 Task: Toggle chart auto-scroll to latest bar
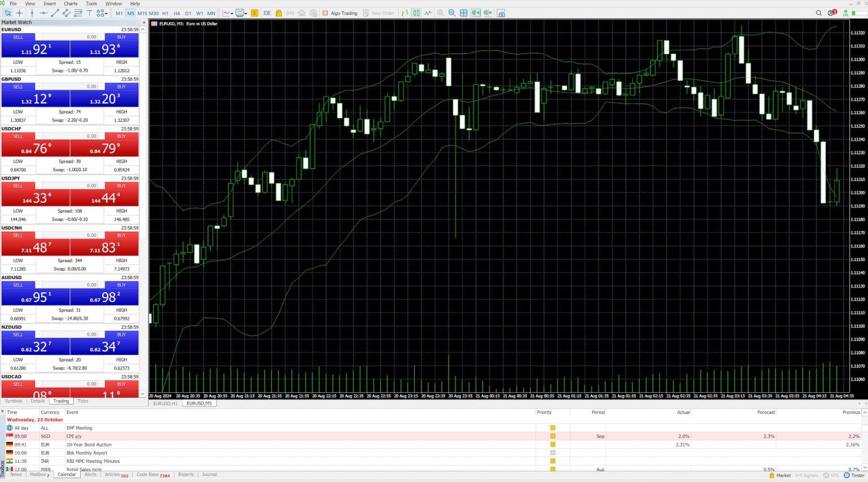476,13
